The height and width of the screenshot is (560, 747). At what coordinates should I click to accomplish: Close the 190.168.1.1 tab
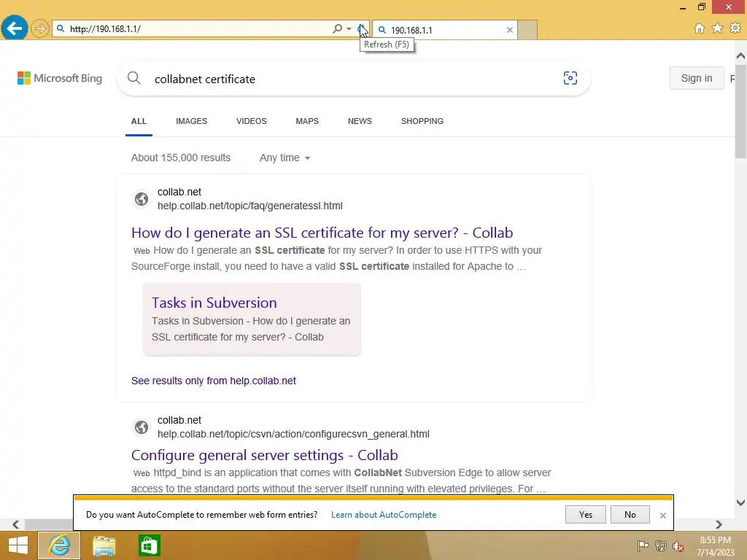(510, 30)
